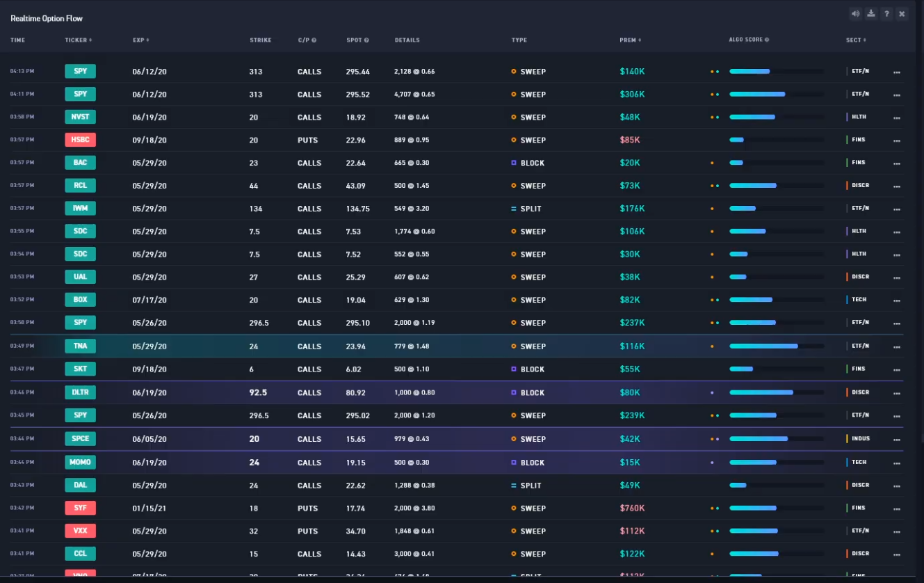The image size is (924, 583).
Task: Open help with the question mark icon
Action: pos(886,14)
